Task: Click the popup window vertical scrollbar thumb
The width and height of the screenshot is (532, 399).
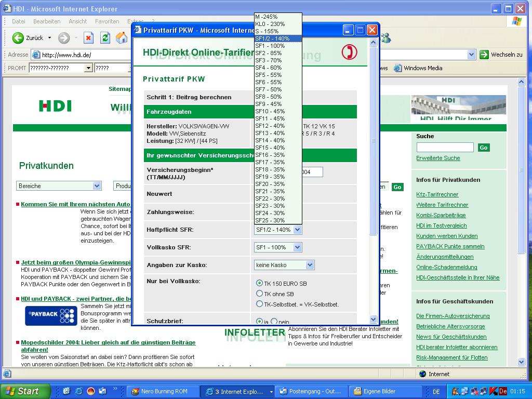Action: 373,141
